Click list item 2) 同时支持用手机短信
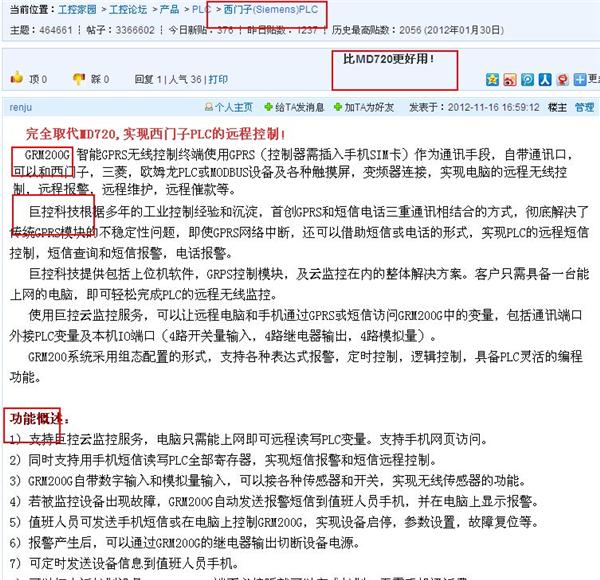This screenshot has width=600, height=580. [x=223, y=460]
